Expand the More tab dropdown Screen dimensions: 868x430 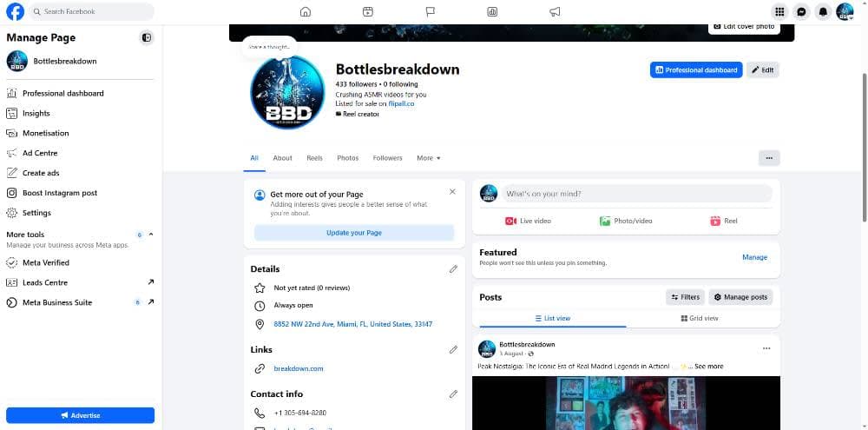(x=429, y=158)
